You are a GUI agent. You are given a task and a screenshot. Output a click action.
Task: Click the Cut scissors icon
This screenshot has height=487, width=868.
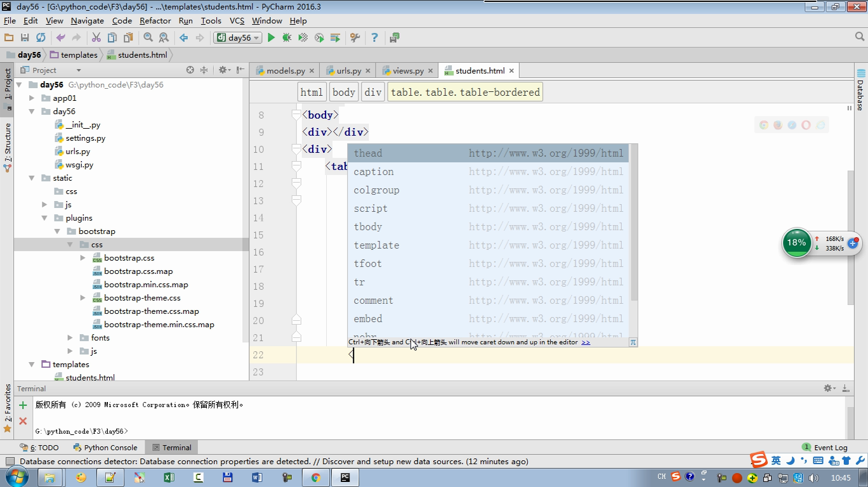(96, 38)
